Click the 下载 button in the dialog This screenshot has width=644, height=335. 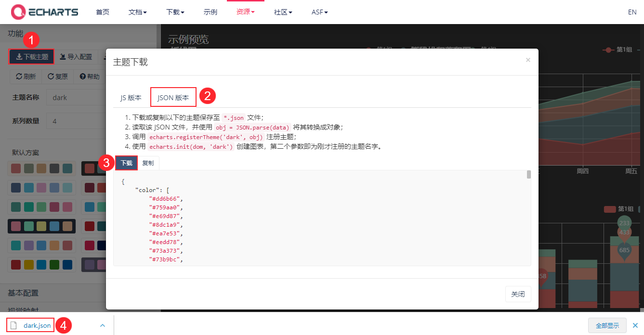pyautogui.click(x=127, y=163)
